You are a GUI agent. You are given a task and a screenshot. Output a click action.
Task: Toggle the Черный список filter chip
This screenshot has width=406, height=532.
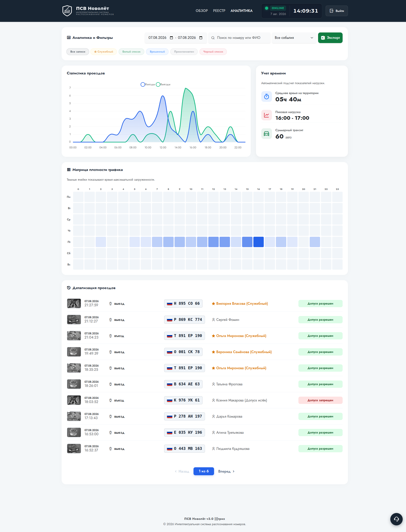[x=213, y=52]
